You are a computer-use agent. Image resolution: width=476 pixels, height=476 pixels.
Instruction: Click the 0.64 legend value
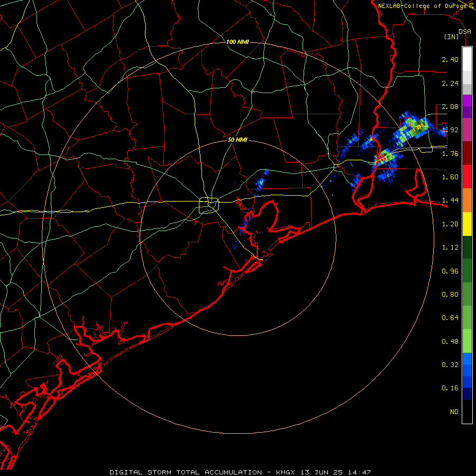450,318
